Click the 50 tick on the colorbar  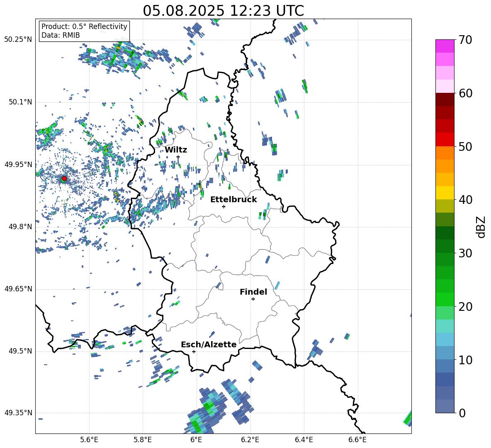click(x=465, y=147)
